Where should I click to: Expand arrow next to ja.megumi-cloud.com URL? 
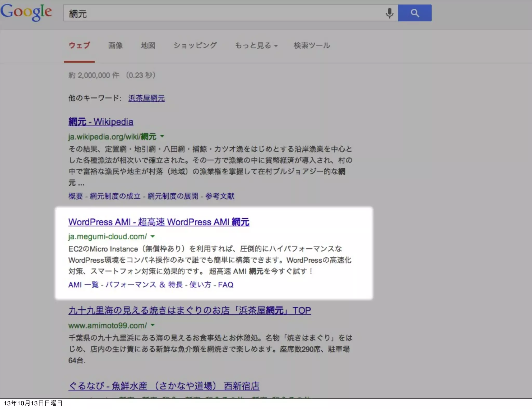click(153, 236)
